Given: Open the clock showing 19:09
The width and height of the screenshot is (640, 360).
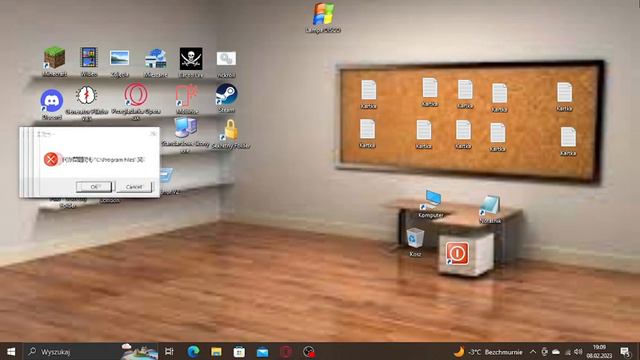Looking at the screenshot, I should (599, 351).
